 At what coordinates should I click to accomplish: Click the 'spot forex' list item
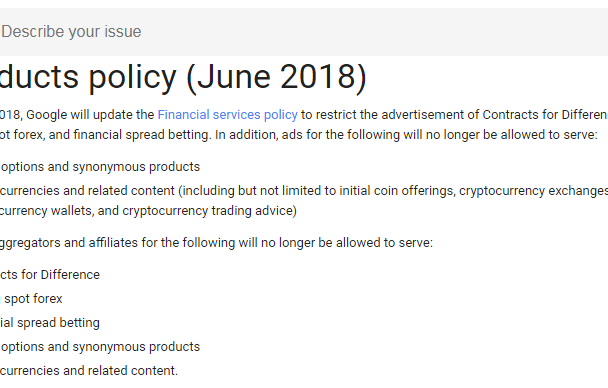tap(33, 299)
